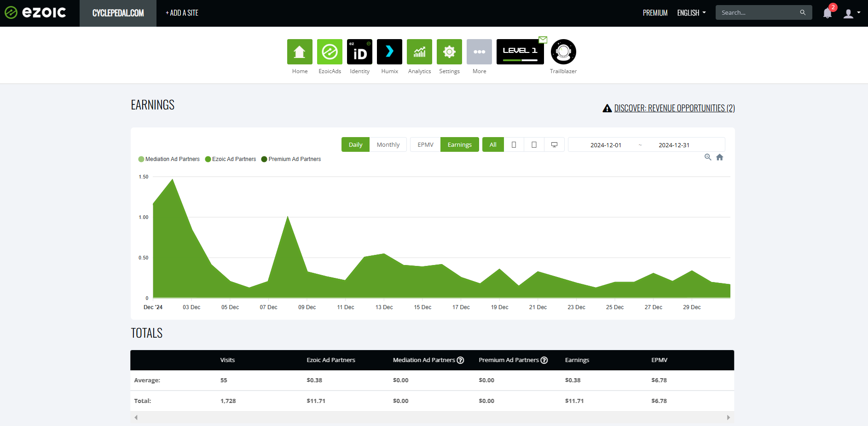
Task: Toggle Mediation Ad Partners legend series
Action: [169, 159]
